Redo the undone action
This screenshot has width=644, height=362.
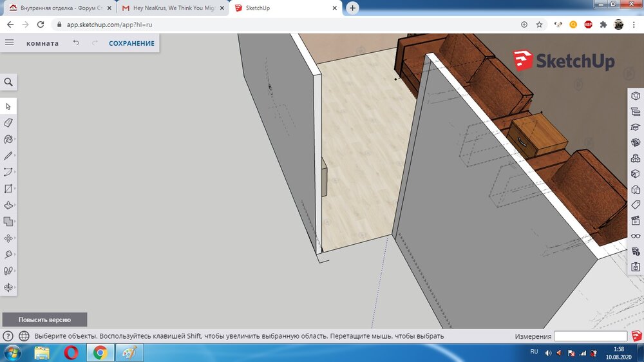click(x=95, y=43)
